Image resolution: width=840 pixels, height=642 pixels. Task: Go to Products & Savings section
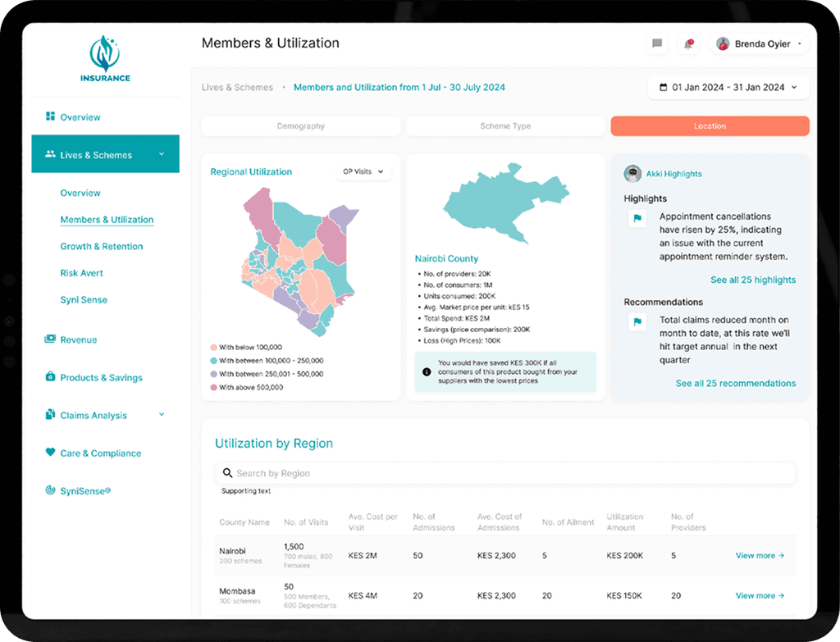101,377
